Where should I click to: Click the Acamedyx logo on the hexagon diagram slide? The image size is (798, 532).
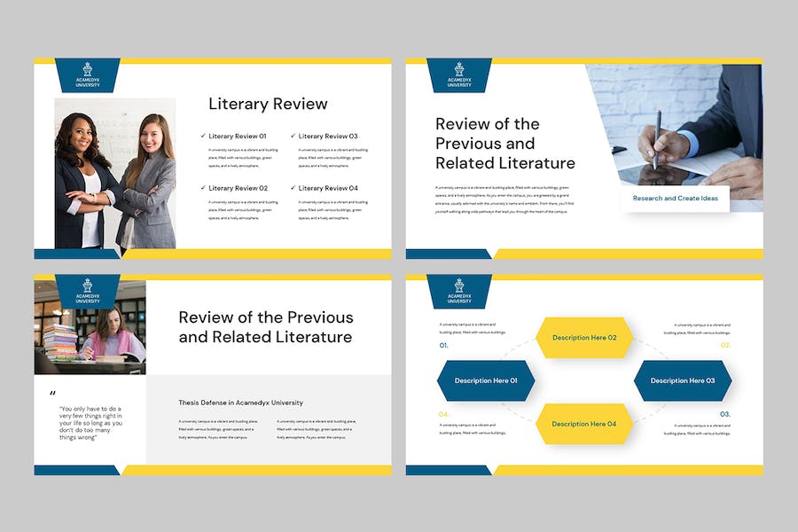pyautogui.click(x=458, y=290)
